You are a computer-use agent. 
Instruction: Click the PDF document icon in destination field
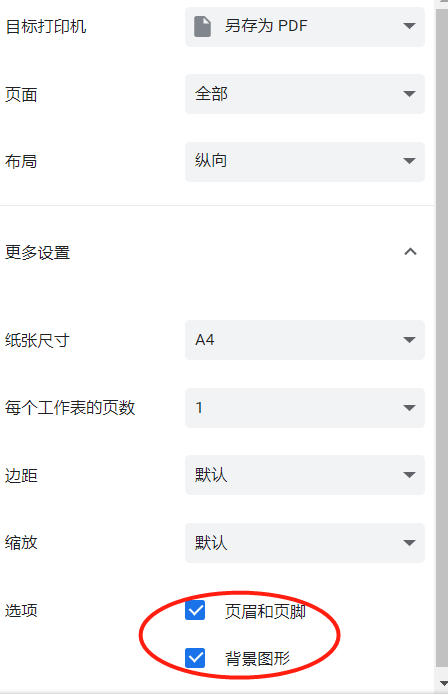(x=202, y=27)
